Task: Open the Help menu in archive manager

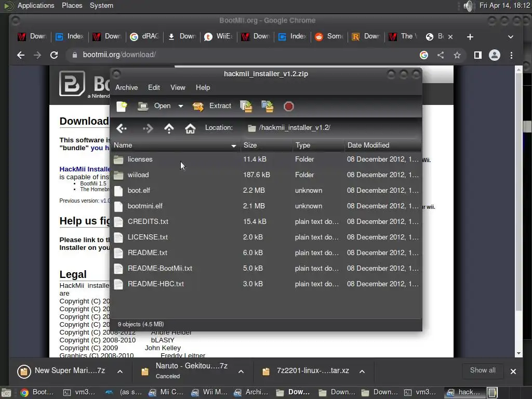Action: [203, 87]
